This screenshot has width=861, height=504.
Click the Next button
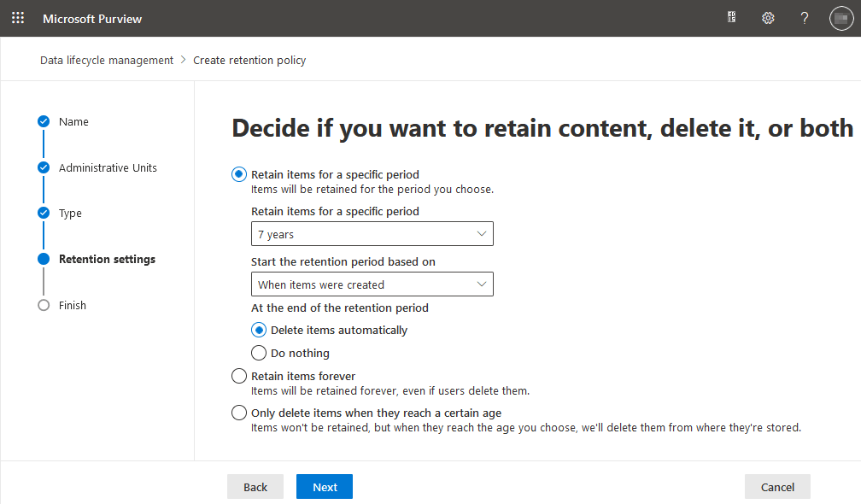point(325,487)
